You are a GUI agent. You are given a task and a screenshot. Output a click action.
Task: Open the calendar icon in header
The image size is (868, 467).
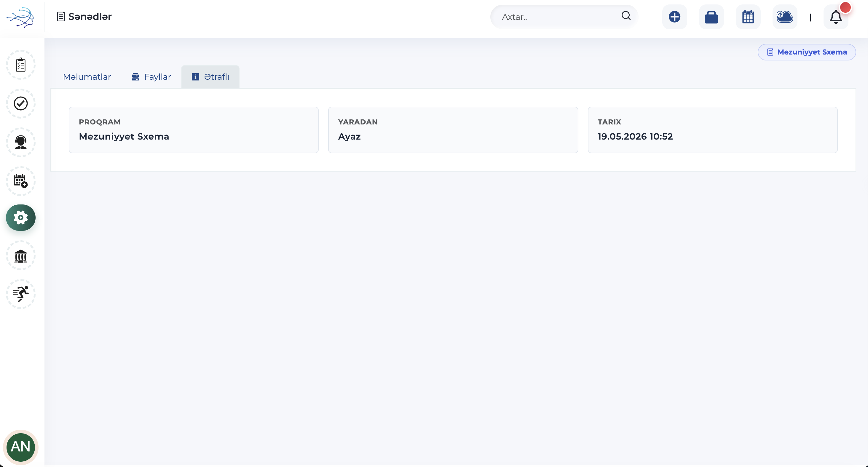coord(748,17)
